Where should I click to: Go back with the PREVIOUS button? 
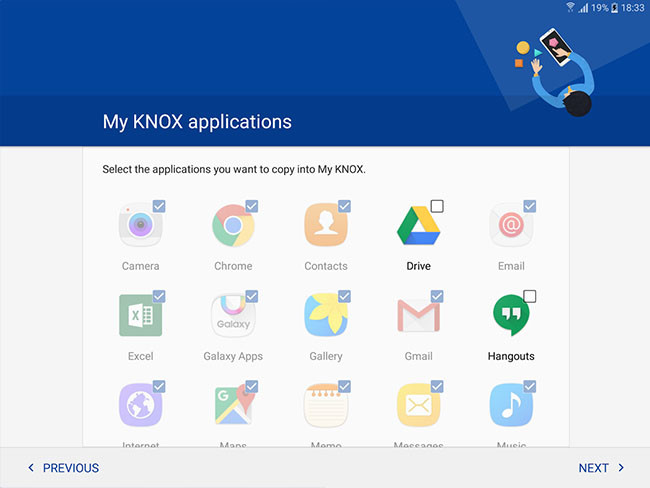coord(63,468)
